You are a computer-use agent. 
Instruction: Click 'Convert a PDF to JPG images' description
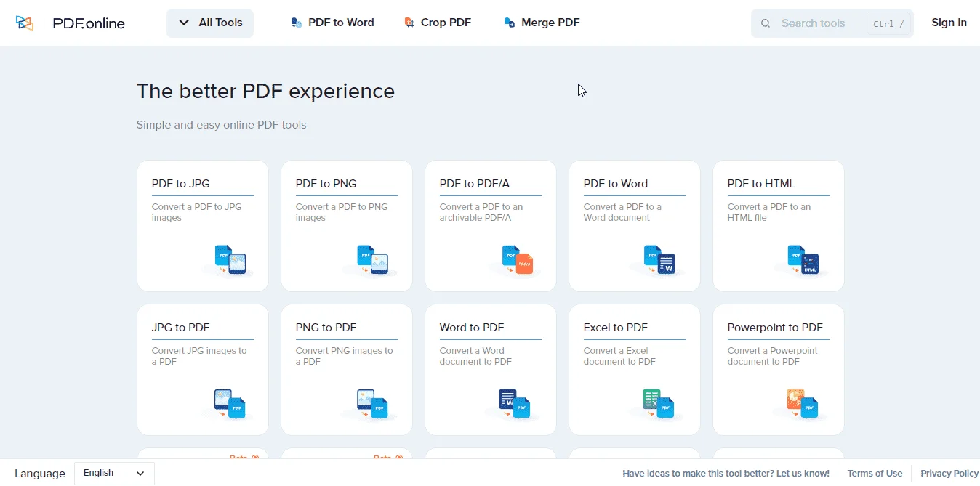click(x=196, y=212)
